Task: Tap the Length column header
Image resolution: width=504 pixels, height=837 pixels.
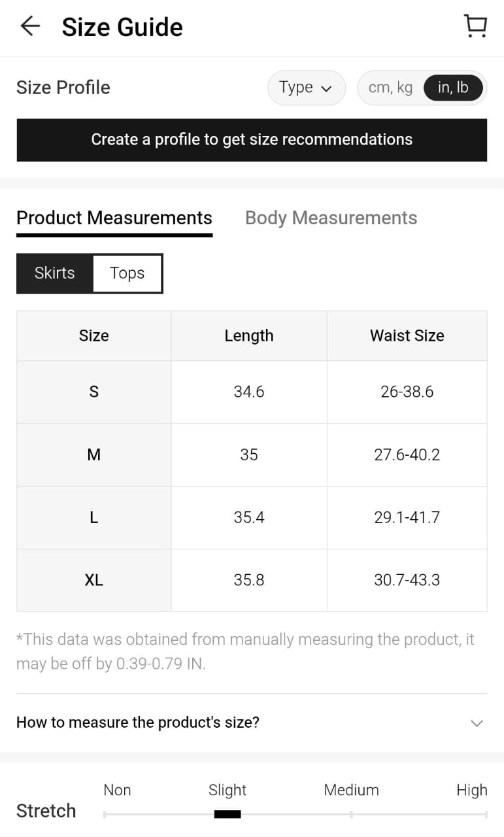Action: [x=248, y=335]
